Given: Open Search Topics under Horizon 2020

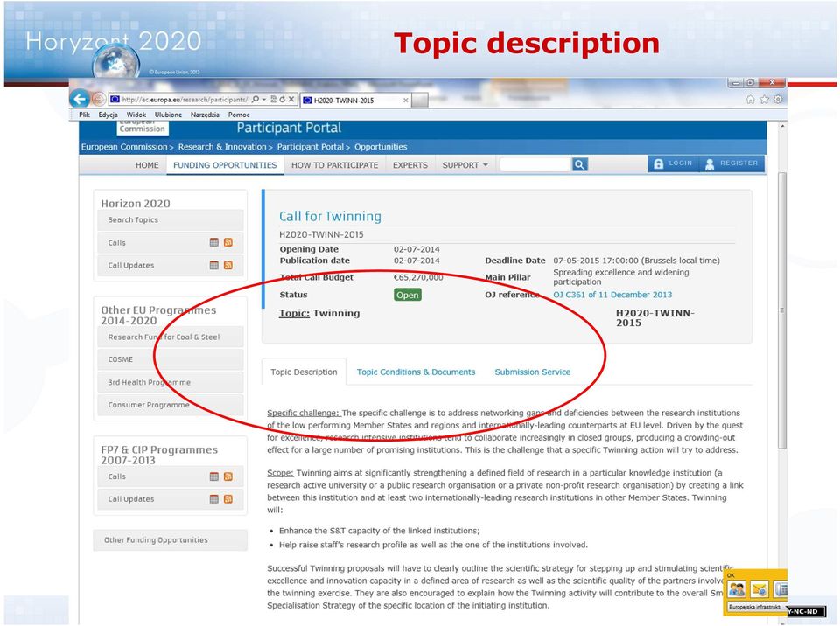Looking at the screenshot, I should point(171,220).
